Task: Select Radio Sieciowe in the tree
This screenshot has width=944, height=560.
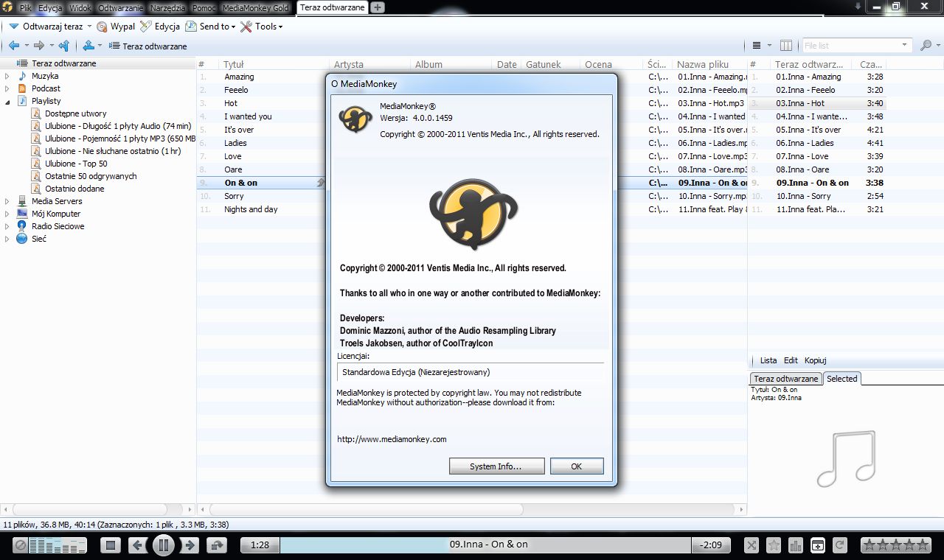Action: point(58,226)
